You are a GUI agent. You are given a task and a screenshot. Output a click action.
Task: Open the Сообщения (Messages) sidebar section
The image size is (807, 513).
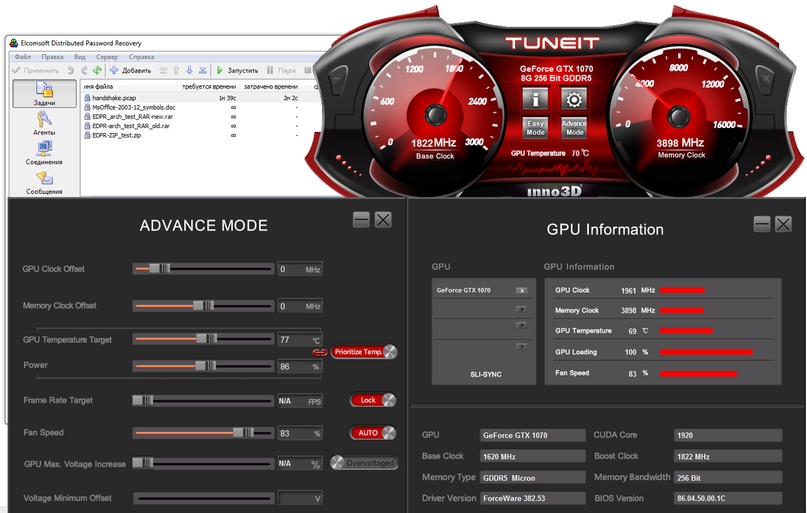(x=44, y=183)
